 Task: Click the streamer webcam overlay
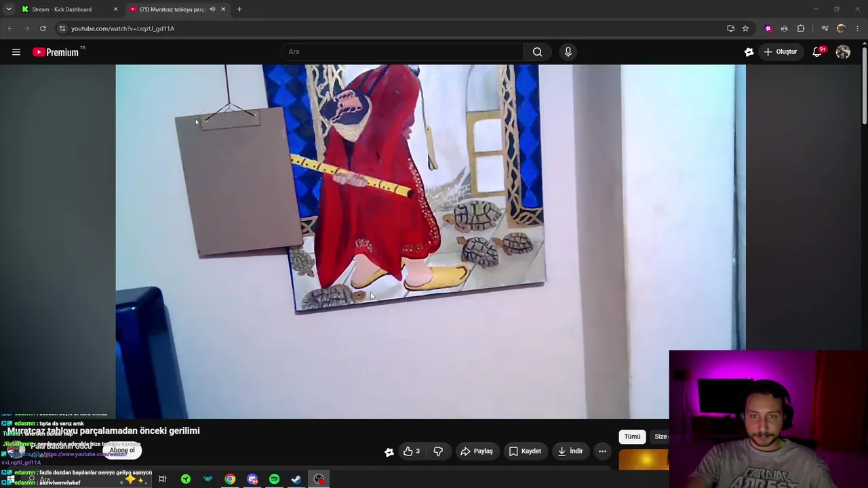click(768, 419)
